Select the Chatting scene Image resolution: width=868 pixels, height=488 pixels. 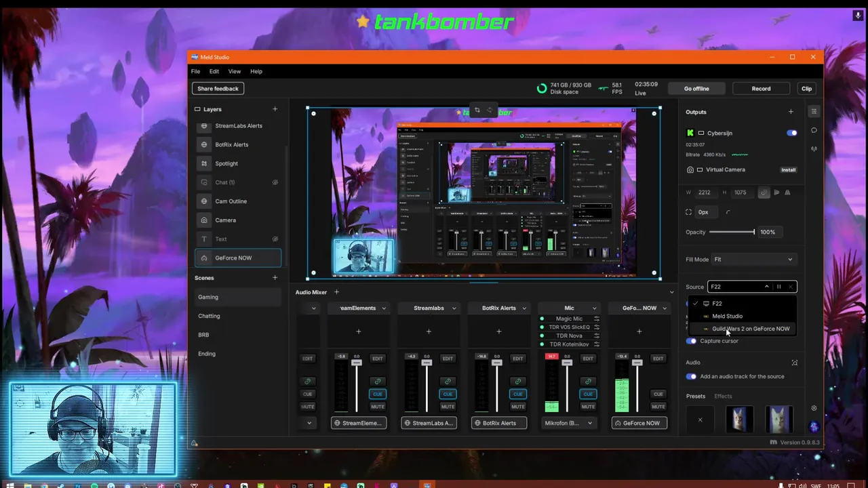[237, 316]
